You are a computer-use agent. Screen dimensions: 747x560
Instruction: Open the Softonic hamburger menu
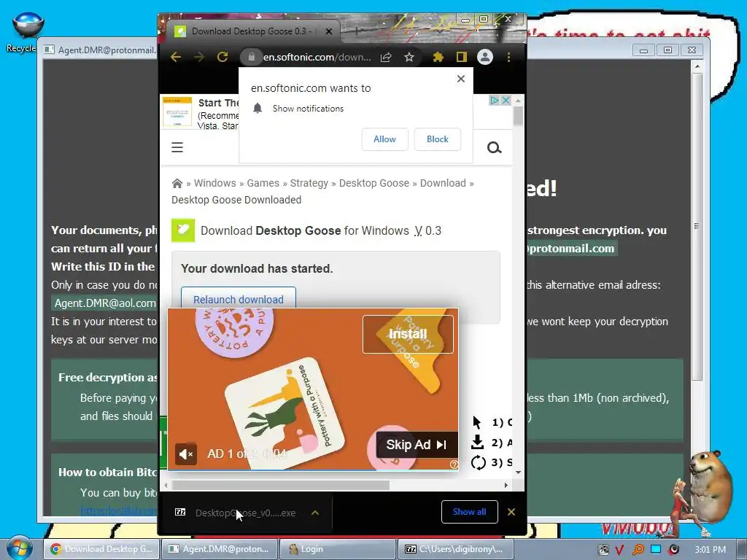pyautogui.click(x=177, y=147)
